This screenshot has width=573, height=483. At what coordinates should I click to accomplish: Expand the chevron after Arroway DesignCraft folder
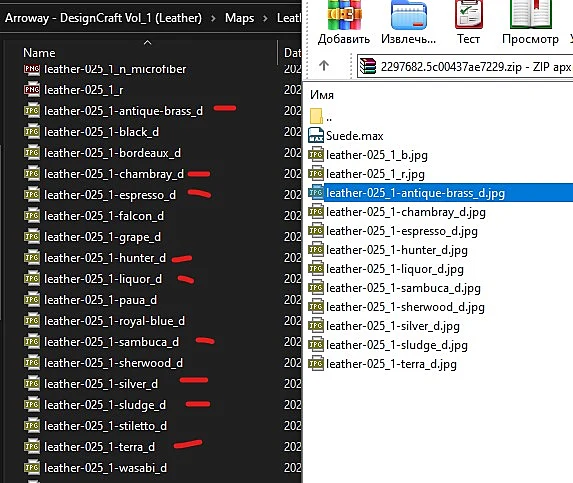[x=213, y=18]
